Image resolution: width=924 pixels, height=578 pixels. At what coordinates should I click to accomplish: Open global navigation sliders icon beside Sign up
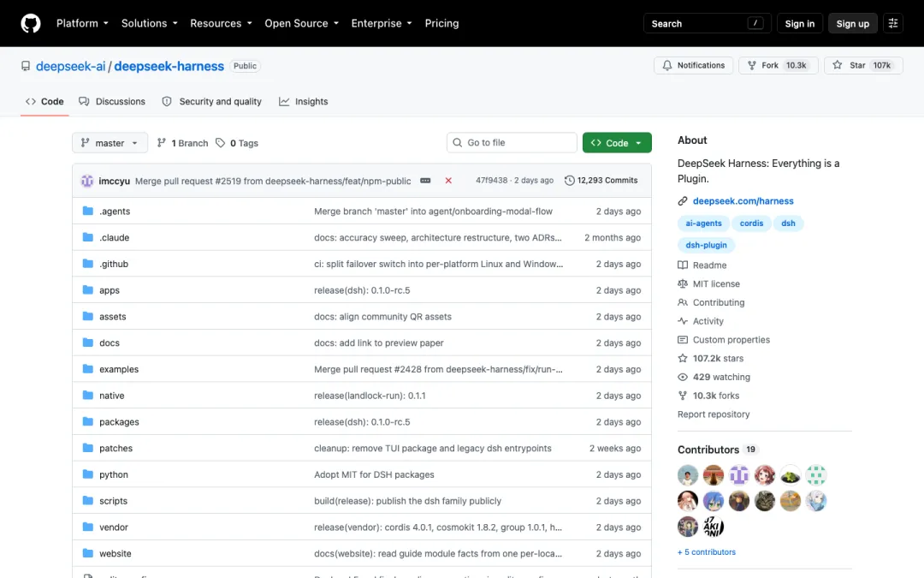tap(892, 24)
